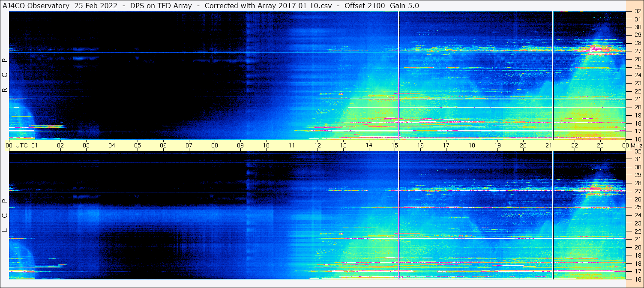Click 20 MHz tick in LCP panel scale
Screen dimensions: 644x288
pos(637,247)
